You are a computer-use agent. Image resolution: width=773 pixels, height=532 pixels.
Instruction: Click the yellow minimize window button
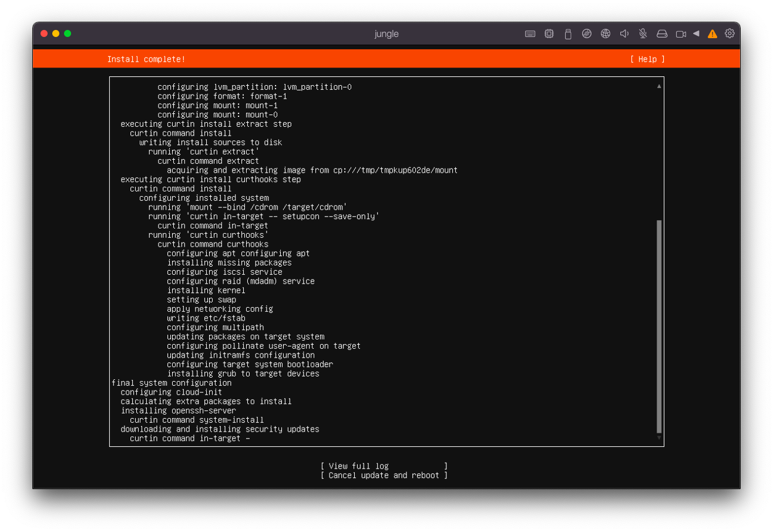click(x=56, y=33)
